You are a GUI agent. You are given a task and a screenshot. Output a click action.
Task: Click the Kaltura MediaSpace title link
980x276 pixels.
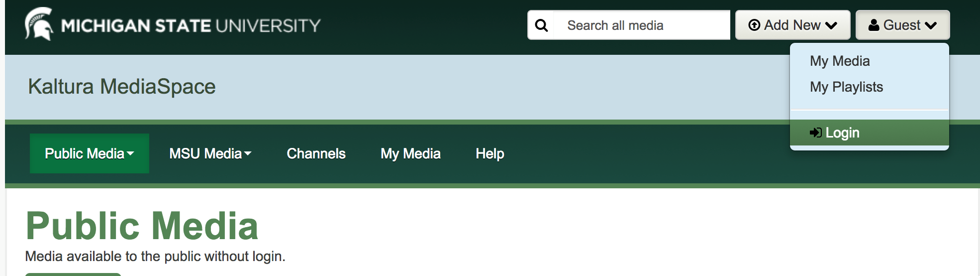[x=122, y=86]
